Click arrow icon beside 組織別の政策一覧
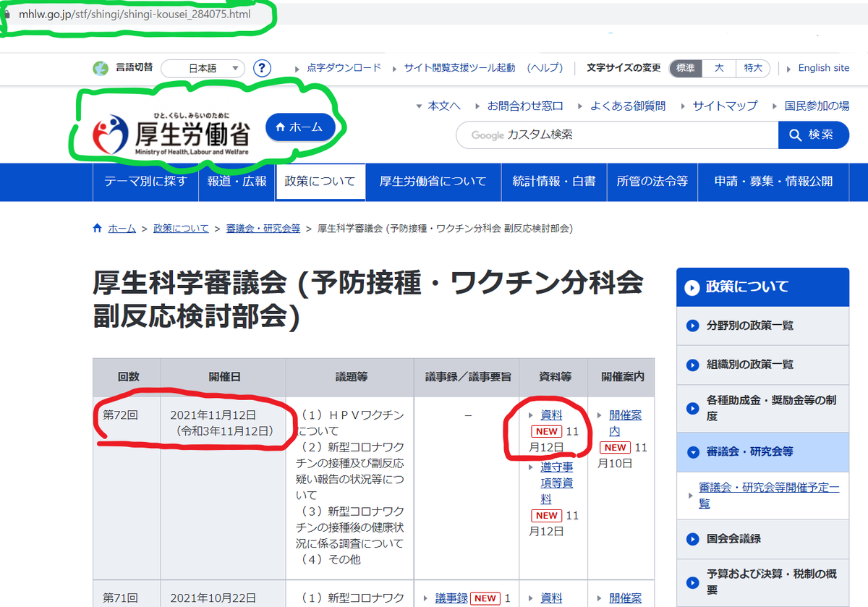 (x=692, y=365)
